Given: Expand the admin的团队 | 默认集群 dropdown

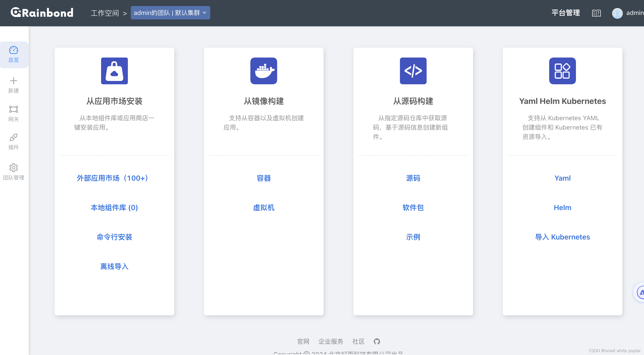Looking at the screenshot, I should (170, 13).
